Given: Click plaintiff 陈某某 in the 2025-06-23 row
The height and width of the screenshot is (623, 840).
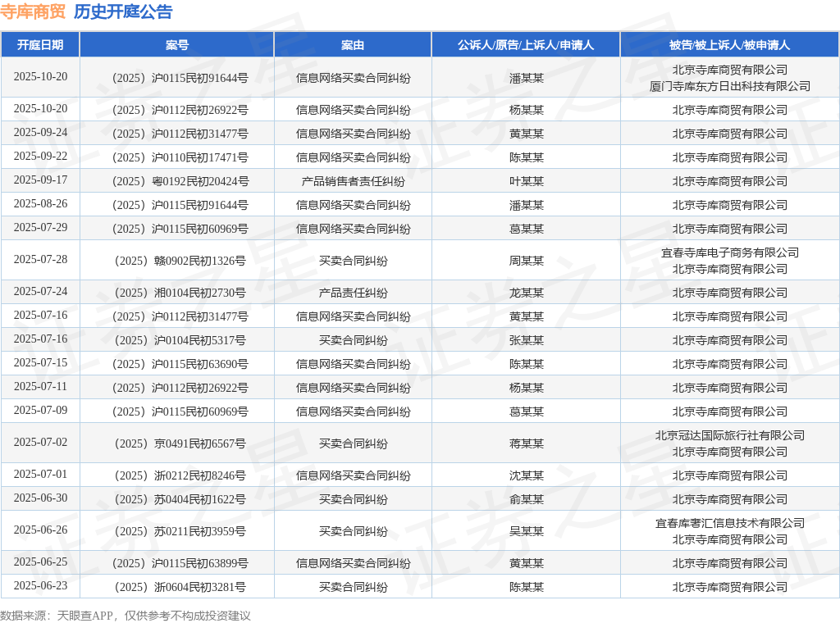Looking at the screenshot, I should click(x=526, y=587).
